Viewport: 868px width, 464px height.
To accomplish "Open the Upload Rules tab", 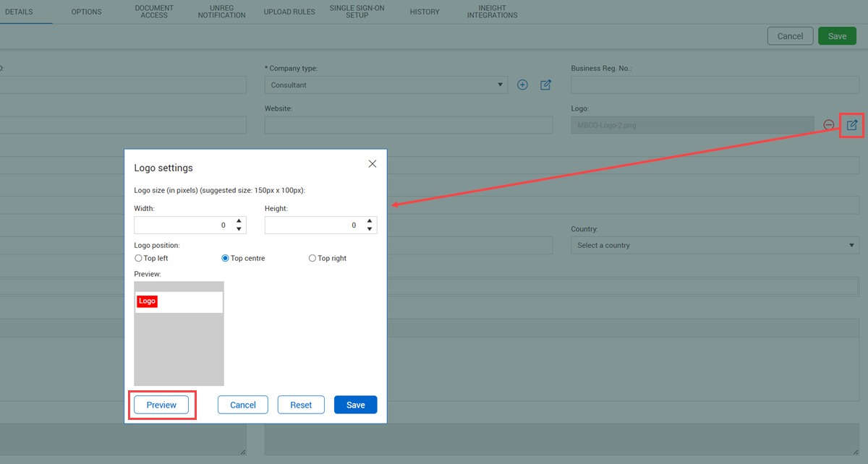I will click(x=289, y=12).
